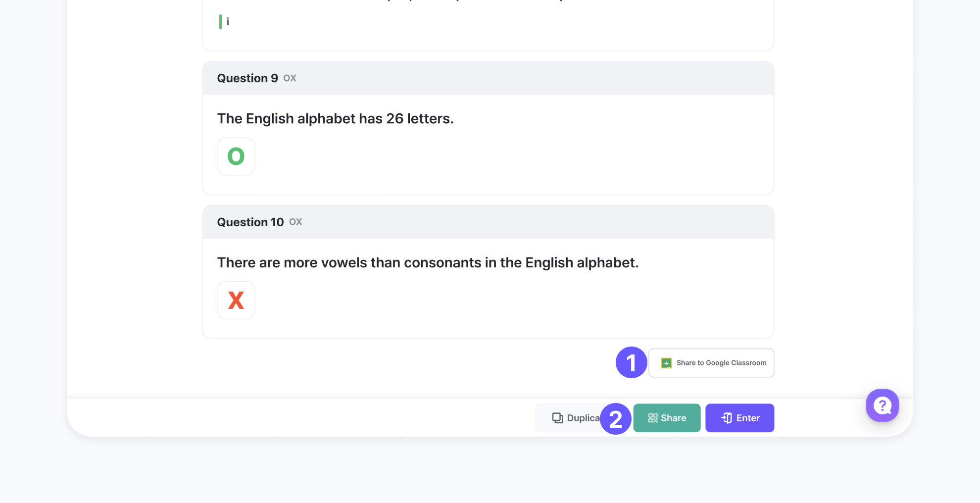The height and width of the screenshot is (503, 980).
Task: Click the "i" answer beside the green bar
Action: coord(228,22)
